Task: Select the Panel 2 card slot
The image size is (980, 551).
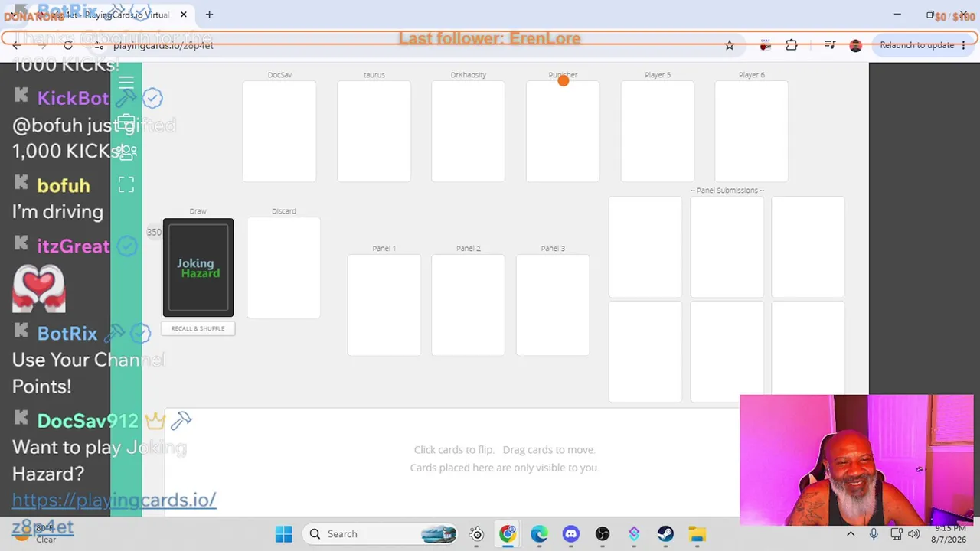Action: click(468, 305)
